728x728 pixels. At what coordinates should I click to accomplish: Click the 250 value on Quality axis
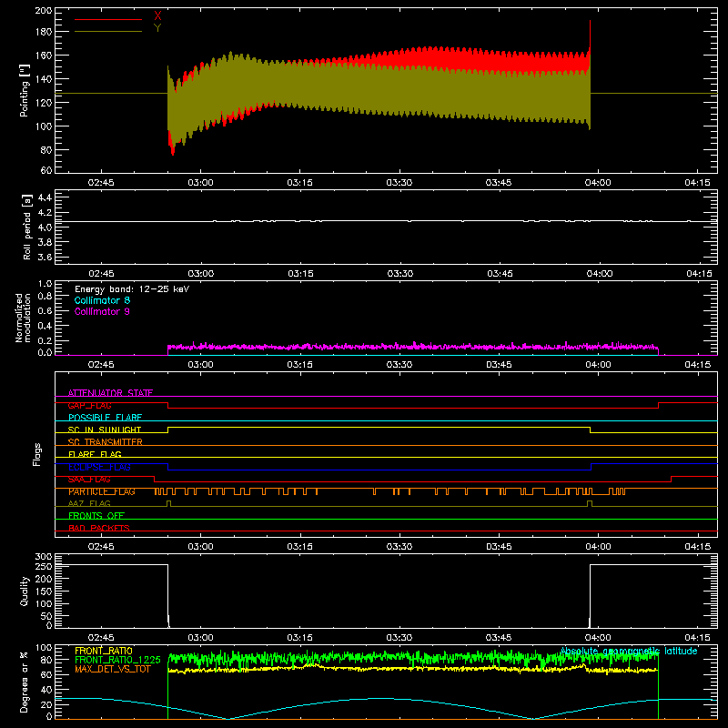tap(44, 566)
